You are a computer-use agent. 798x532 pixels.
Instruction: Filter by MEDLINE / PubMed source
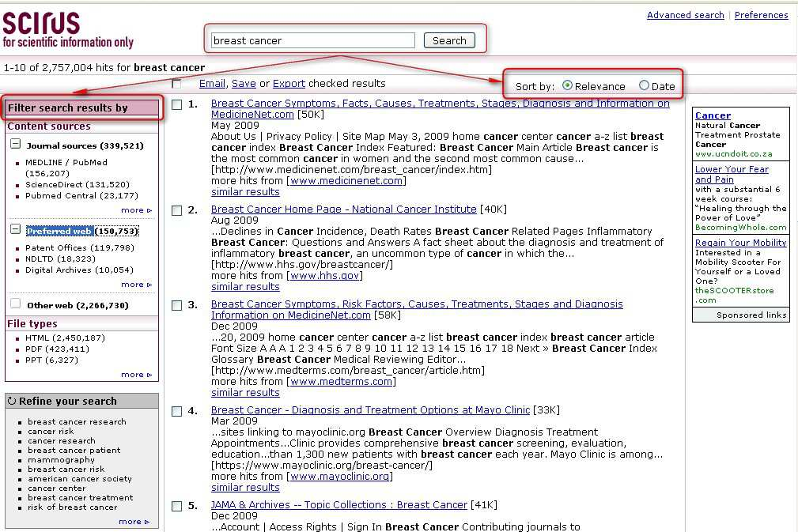click(x=66, y=168)
